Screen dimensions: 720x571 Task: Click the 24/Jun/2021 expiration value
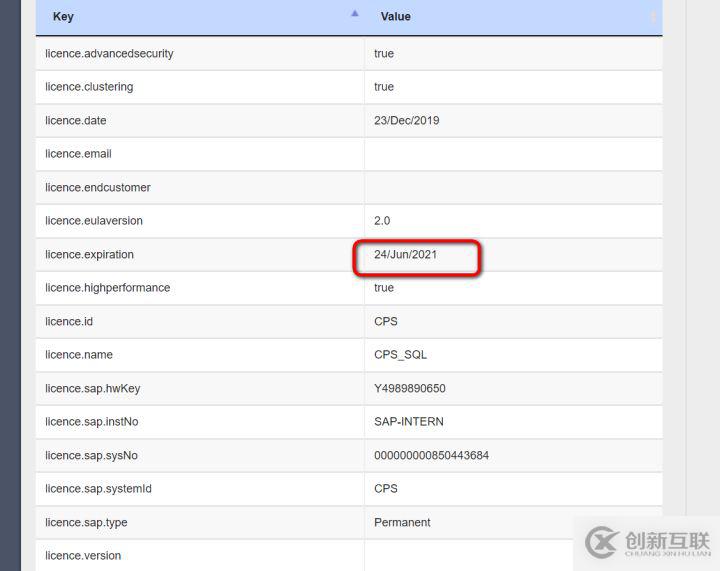(405, 254)
